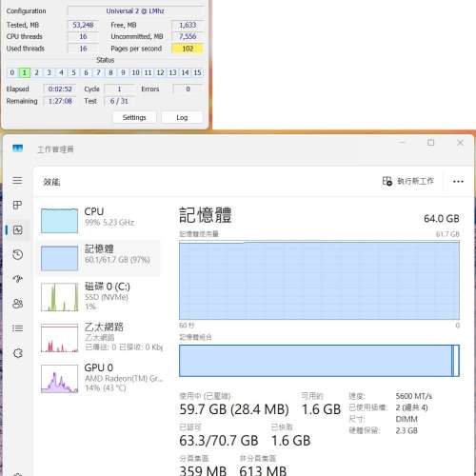Open the hamburger navigation menu in Task Manager
The height and width of the screenshot is (476, 476).
tap(17, 181)
